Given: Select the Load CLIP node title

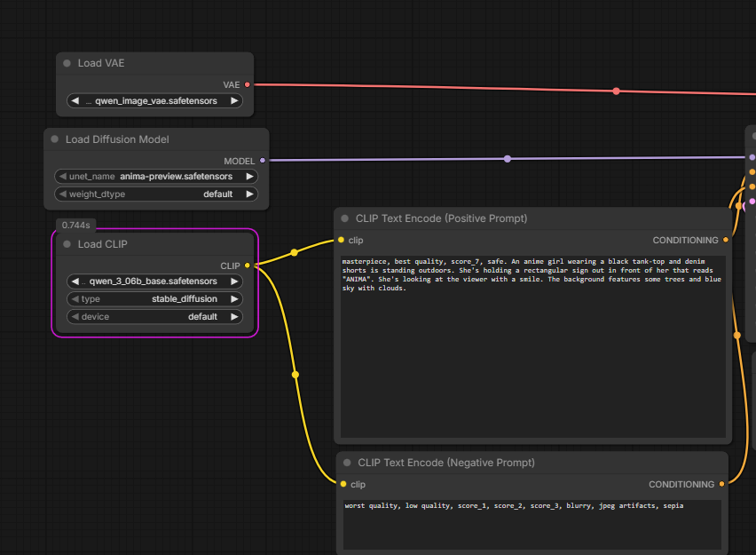Looking at the screenshot, I should click(103, 244).
